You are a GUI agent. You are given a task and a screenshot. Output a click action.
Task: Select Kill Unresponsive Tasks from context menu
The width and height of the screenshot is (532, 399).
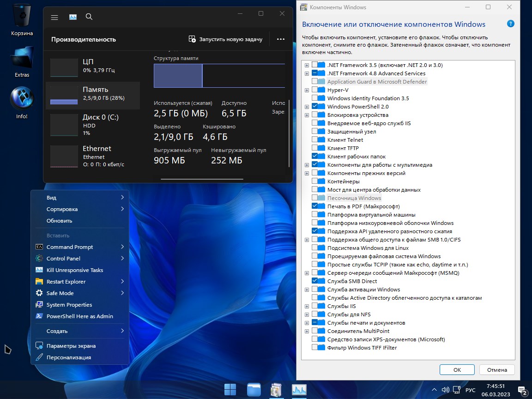click(x=75, y=270)
